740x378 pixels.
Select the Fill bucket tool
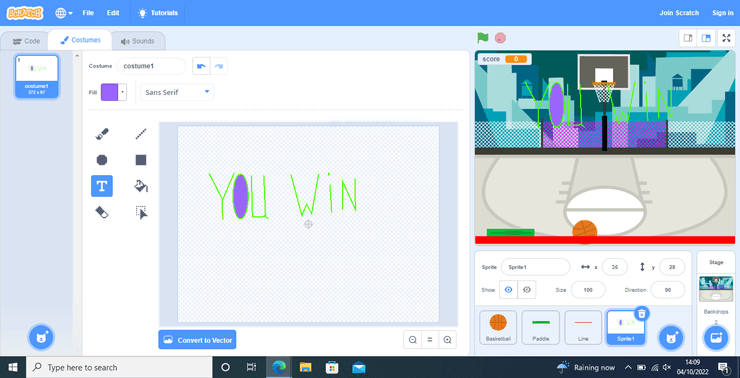pos(141,186)
